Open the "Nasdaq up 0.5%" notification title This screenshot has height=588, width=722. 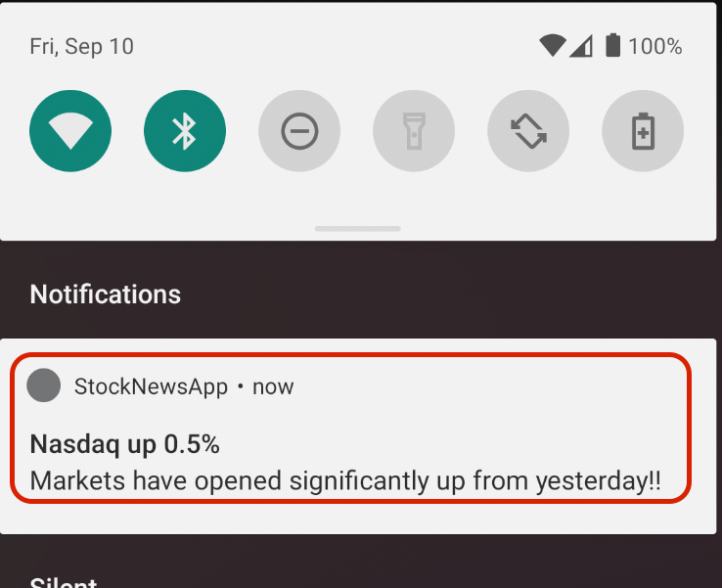[125, 444]
